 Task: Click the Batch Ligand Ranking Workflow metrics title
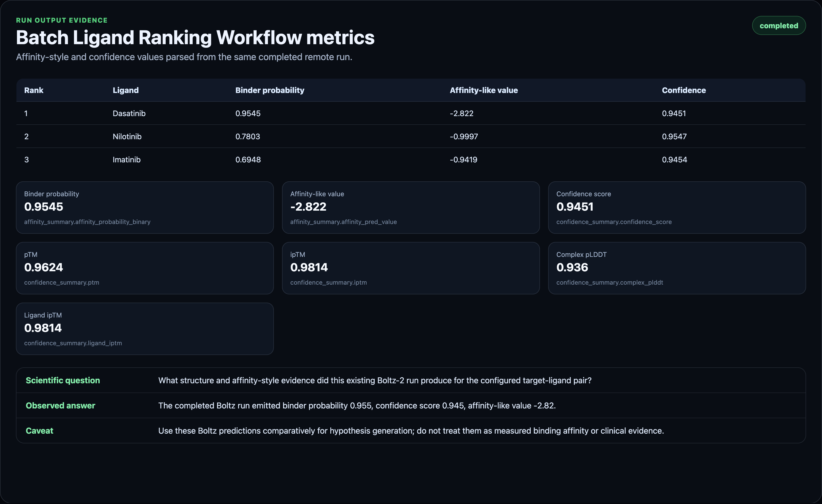tap(195, 37)
